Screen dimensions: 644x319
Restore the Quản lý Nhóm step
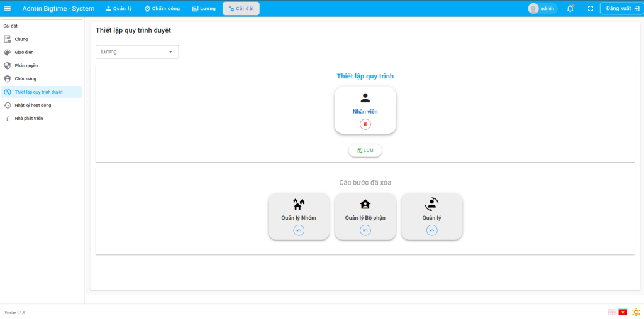click(299, 230)
